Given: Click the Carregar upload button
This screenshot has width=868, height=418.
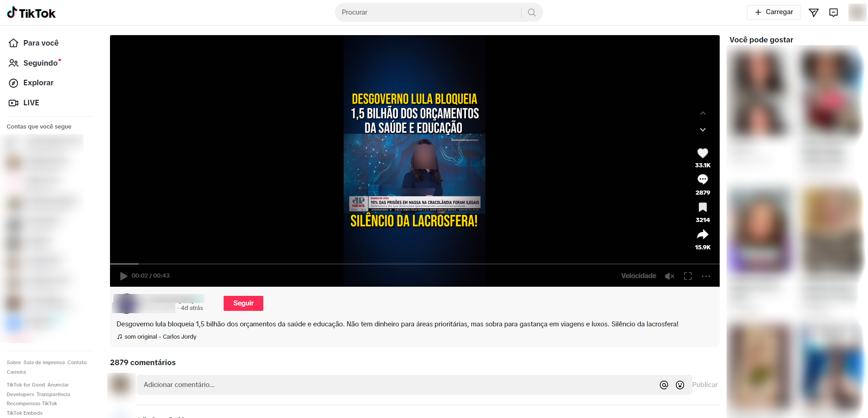Looking at the screenshot, I should (x=774, y=12).
